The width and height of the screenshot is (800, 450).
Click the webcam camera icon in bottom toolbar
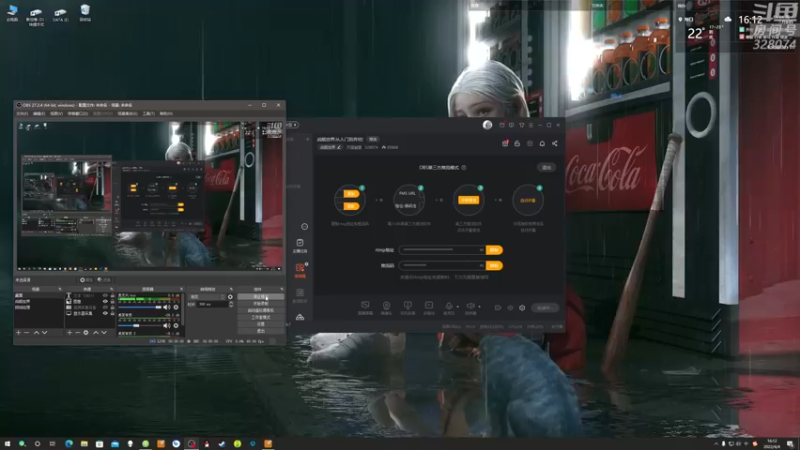pyautogui.click(x=386, y=306)
